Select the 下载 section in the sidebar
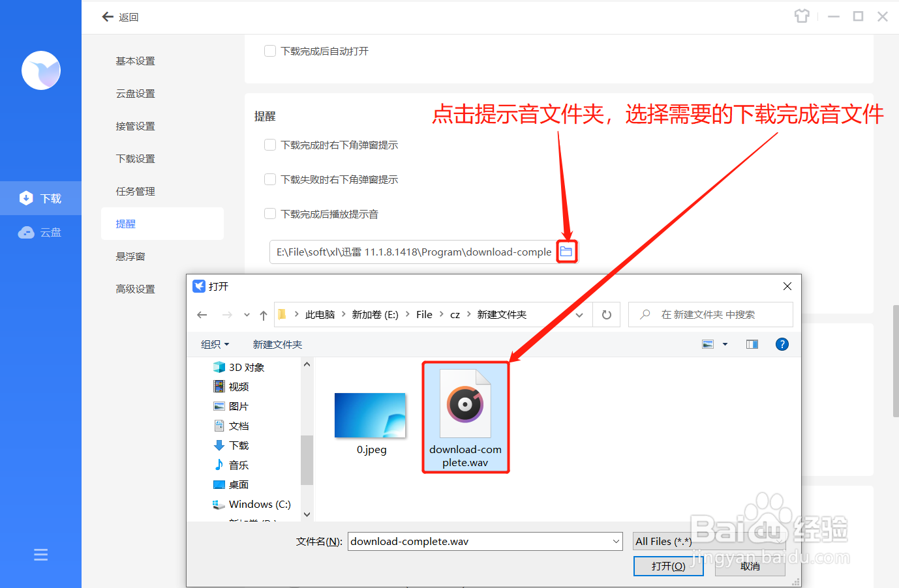The image size is (899, 588). (x=40, y=198)
